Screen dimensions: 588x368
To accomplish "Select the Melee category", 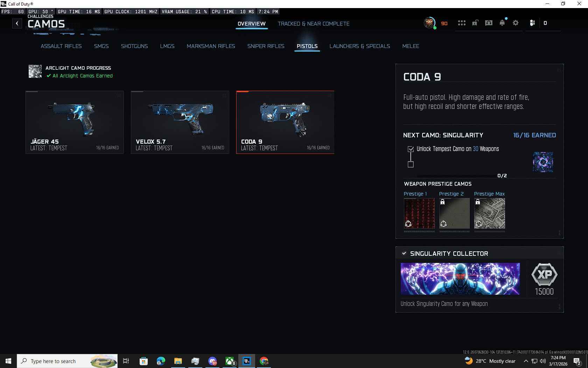I will (x=411, y=46).
